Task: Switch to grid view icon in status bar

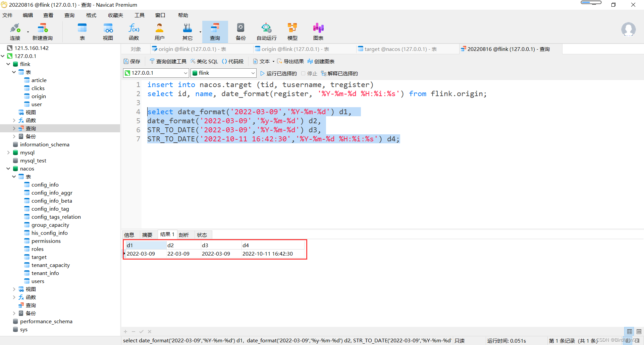Action: (x=630, y=332)
